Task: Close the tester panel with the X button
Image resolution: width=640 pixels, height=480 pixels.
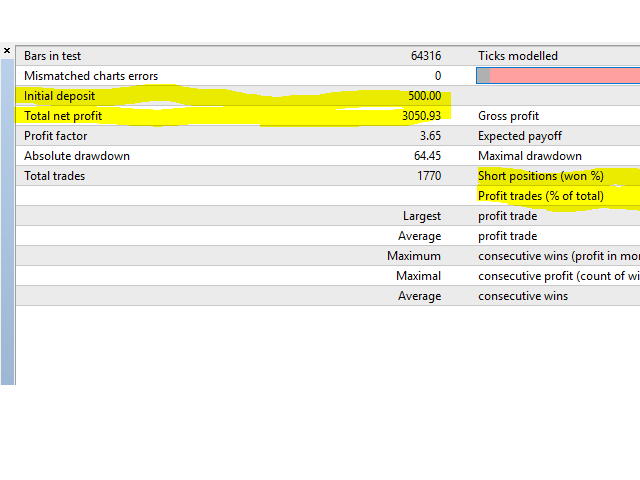Action: [x=7, y=51]
